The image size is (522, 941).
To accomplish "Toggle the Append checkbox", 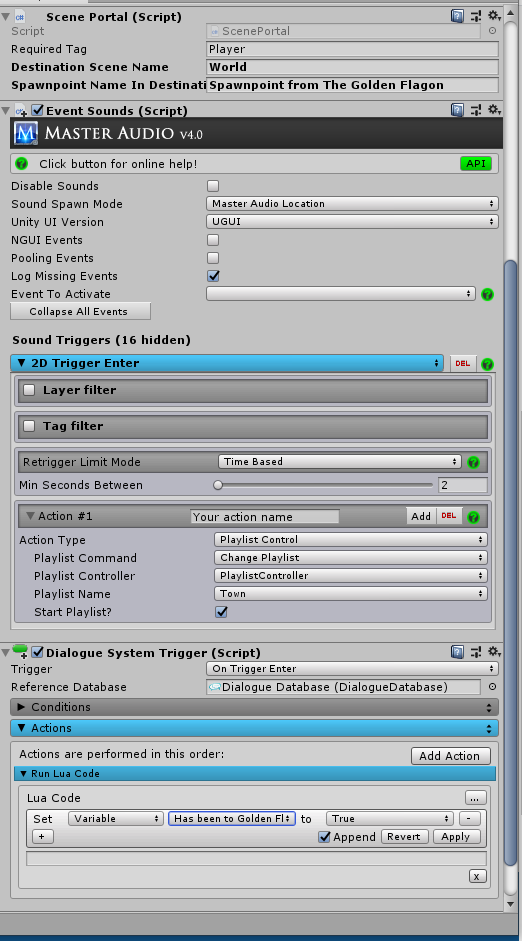I will point(324,837).
